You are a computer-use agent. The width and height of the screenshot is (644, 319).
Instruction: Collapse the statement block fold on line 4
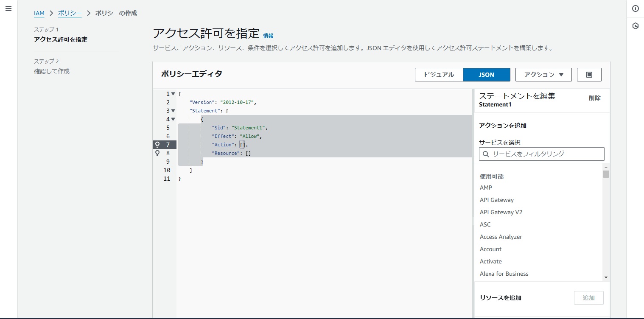173,119
